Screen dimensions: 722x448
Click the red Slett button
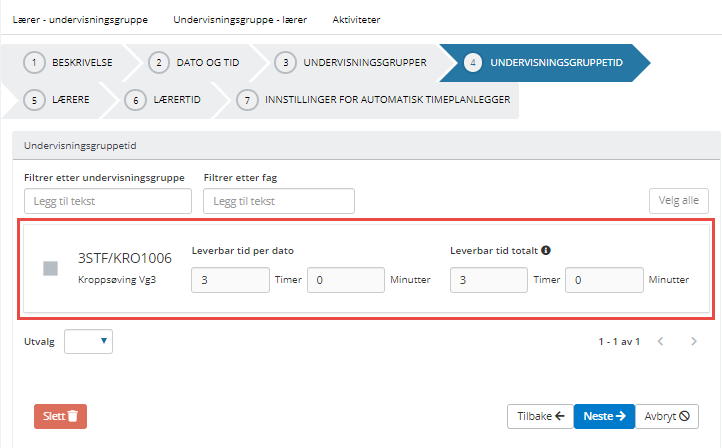point(60,416)
